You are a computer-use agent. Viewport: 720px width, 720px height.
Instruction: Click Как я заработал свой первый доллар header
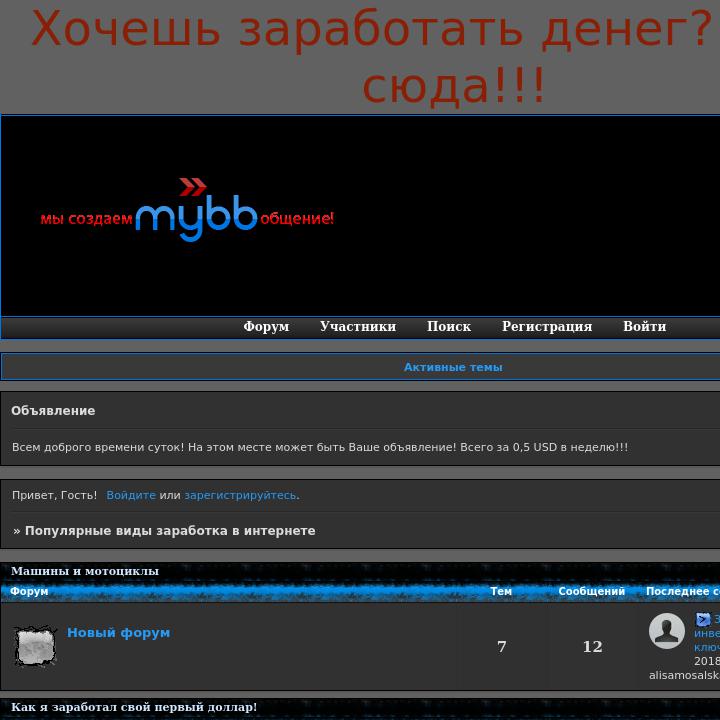(134, 707)
